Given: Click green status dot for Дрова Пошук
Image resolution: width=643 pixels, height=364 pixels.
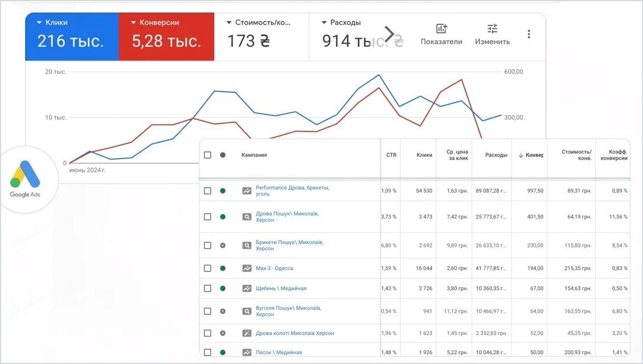Looking at the screenshot, I should pos(222,217).
